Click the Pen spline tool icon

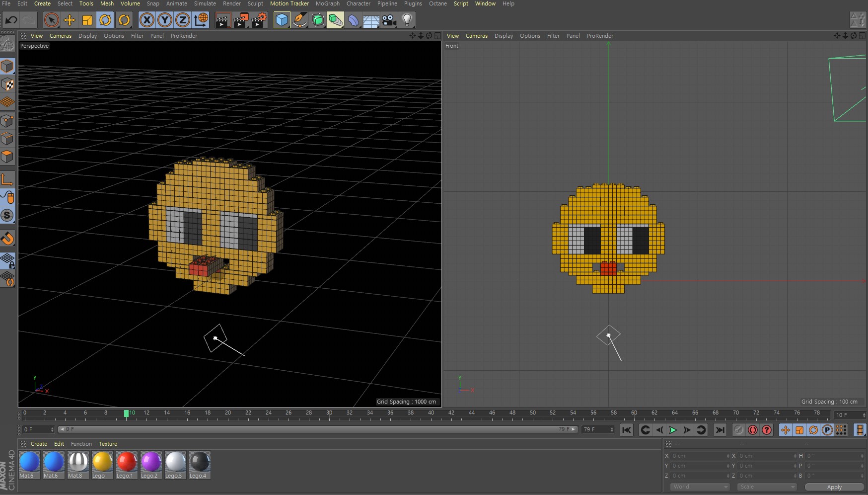(300, 20)
